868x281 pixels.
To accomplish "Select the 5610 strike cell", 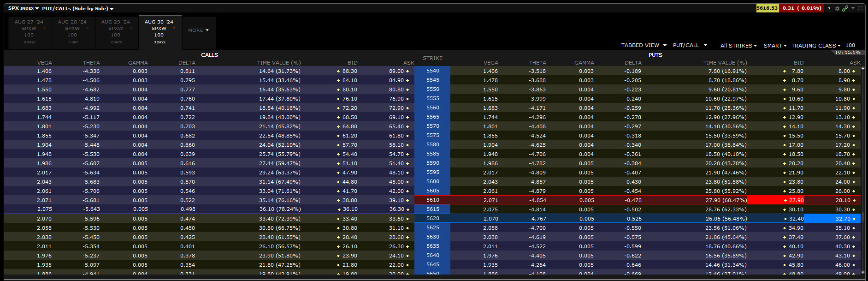I will [x=432, y=200].
